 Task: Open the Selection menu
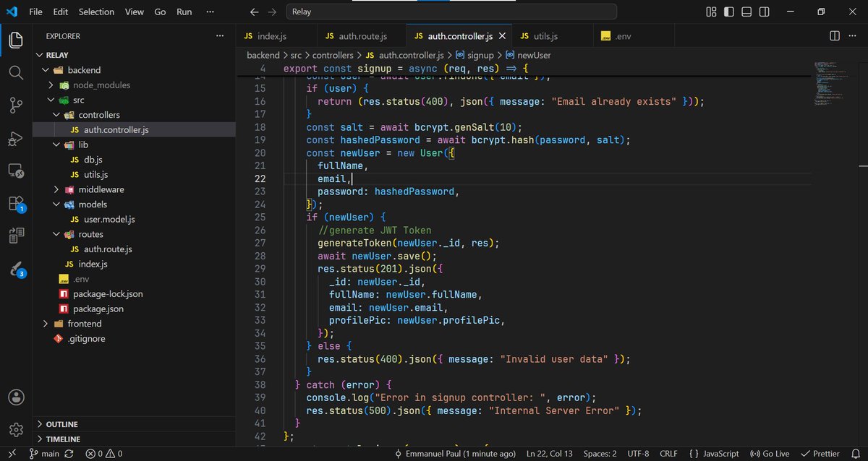coord(96,12)
